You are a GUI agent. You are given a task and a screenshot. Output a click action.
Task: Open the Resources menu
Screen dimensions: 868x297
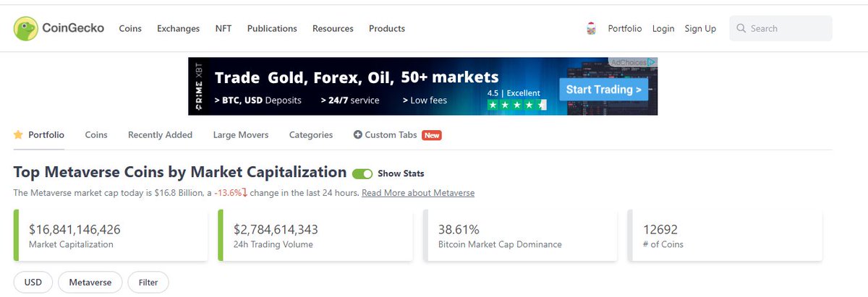pos(333,29)
